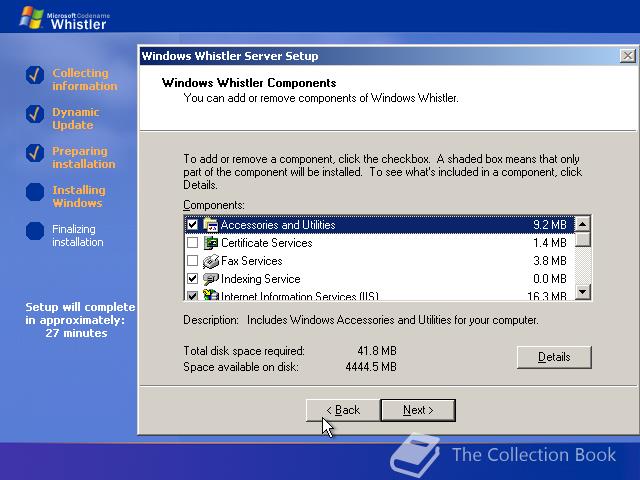The image size is (640, 480).
Task: Click the checkmark bullet beside Collecting information
Action: pyautogui.click(x=35, y=75)
